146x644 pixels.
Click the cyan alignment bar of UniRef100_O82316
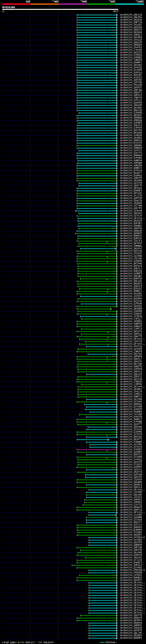click(102, 354)
